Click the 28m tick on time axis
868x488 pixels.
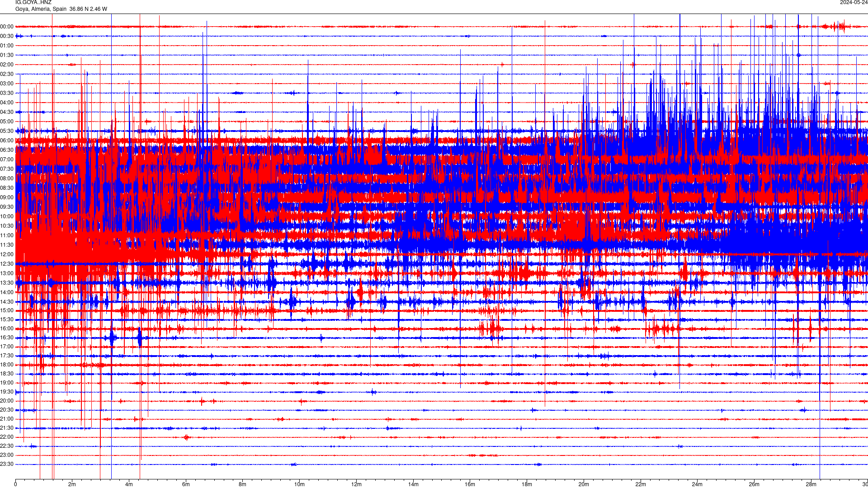click(811, 484)
